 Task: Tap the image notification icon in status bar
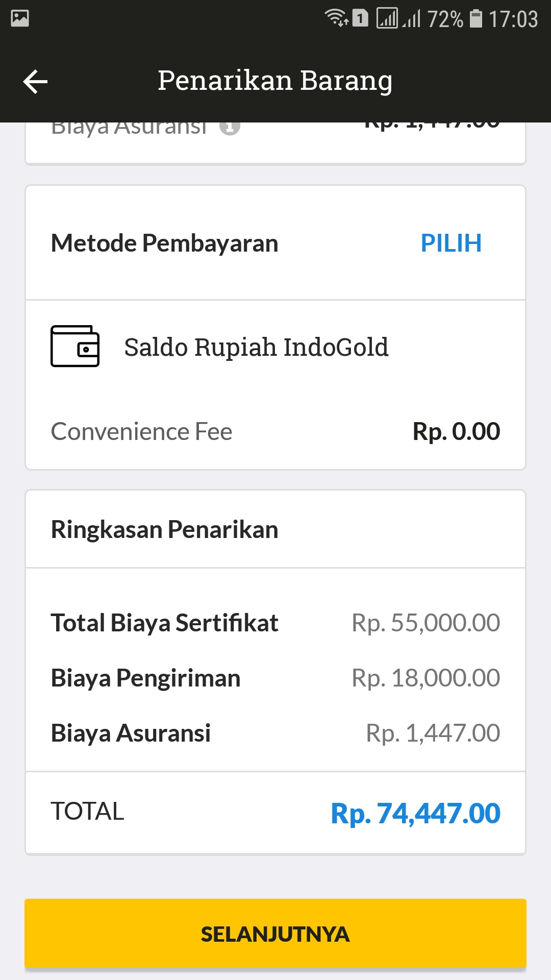pyautogui.click(x=20, y=18)
